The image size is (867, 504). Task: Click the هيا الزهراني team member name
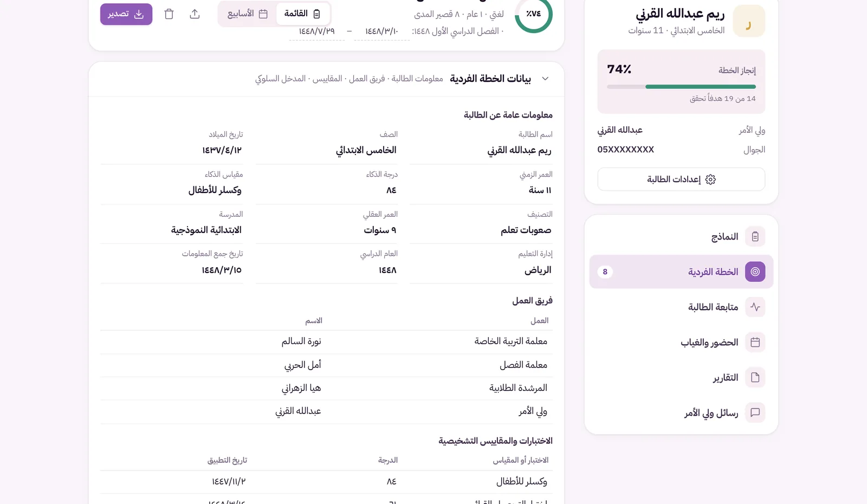[x=301, y=388]
